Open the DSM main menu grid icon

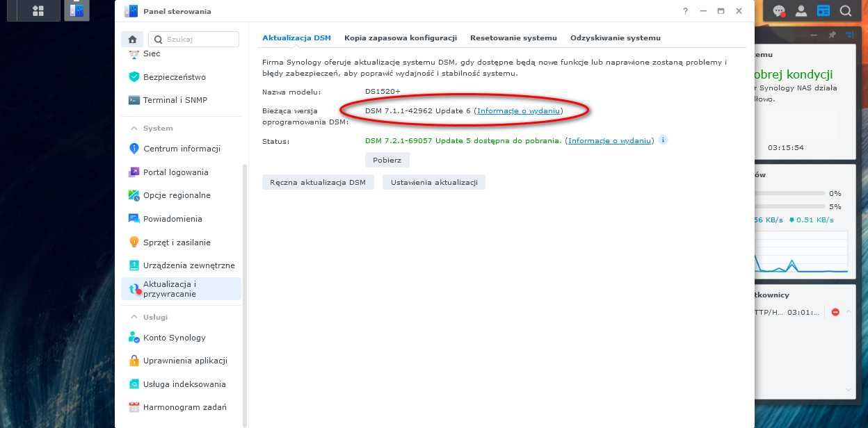point(38,10)
